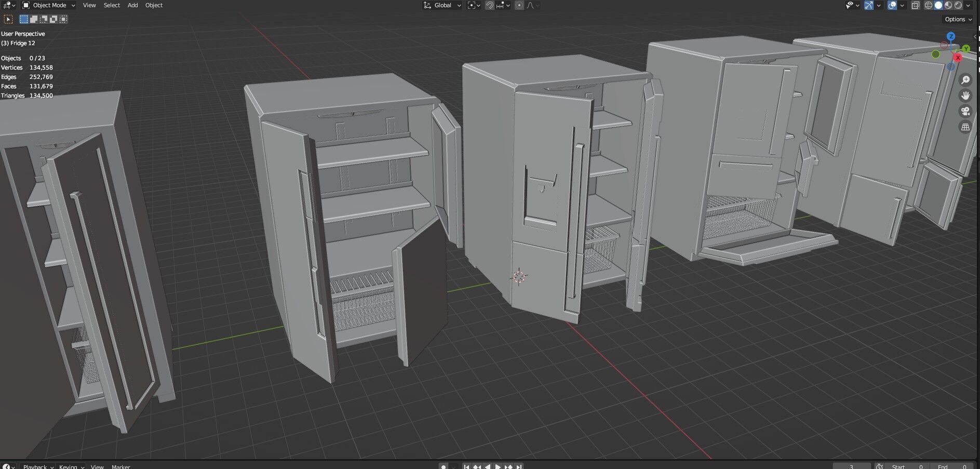The width and height of the screenshot is (980, 469).
Task: Click the '(3) Fridge 12' object label
Action: point(18,43)
